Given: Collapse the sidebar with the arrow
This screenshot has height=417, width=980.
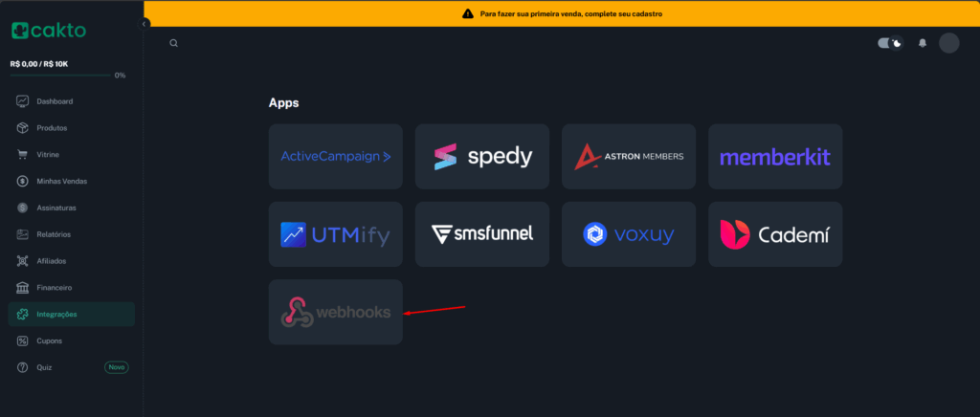Looking at the screenshot, I should (145, 23).
